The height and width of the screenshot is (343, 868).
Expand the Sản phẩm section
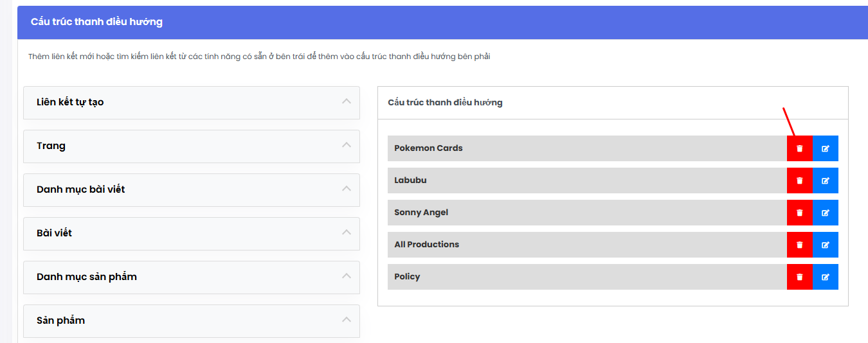[192, 321]
